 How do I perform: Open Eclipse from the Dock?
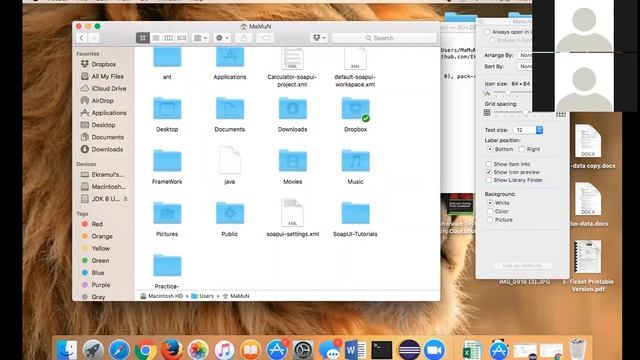pyautogui.click(x=409, y=350)
